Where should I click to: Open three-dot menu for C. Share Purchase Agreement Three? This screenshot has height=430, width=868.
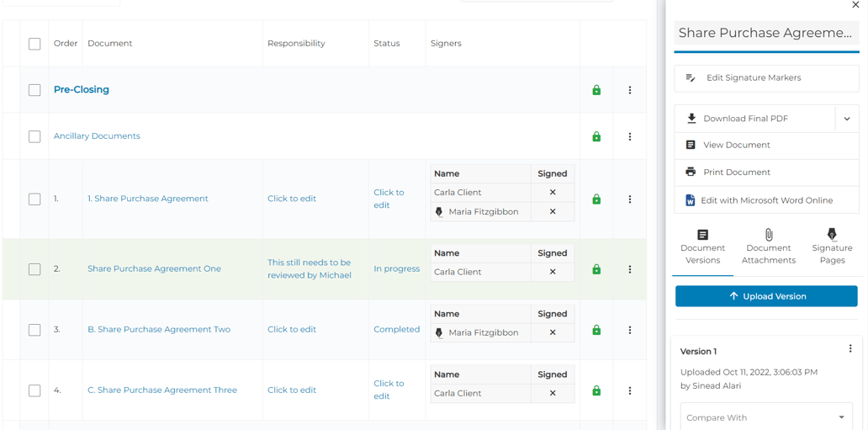click(629, 390)
